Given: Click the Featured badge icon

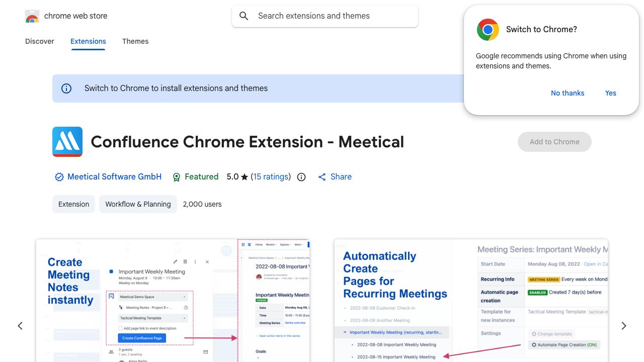Looking at the screenshot, I should tap(177, 177).
